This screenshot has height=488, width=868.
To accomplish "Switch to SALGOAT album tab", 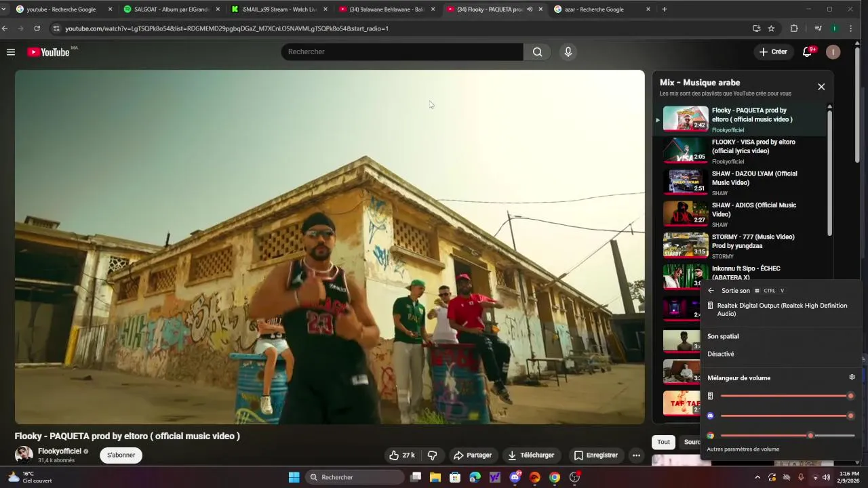I will point(171,9).
